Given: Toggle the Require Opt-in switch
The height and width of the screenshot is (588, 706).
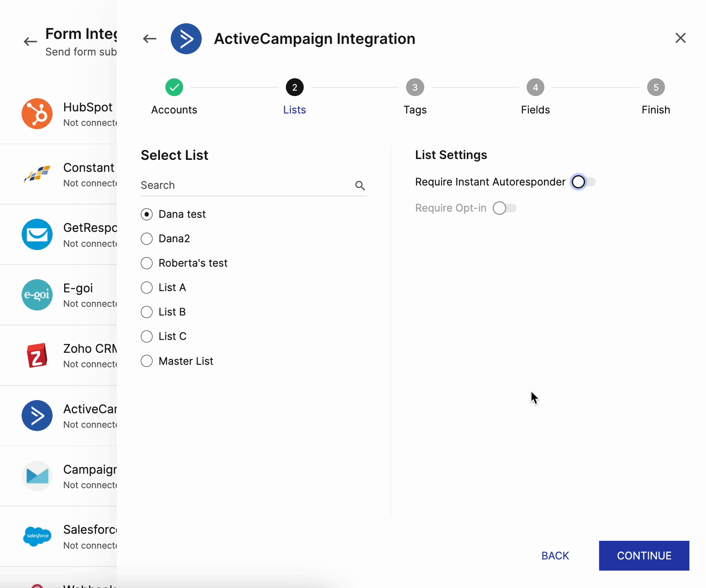Looking at the screenshot, I should click(x=504, y=208).
